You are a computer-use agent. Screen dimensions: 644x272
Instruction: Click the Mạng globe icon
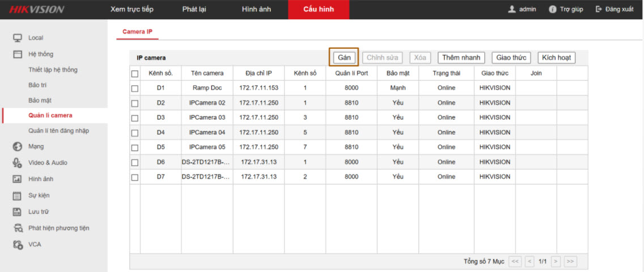click(x=18, y=147)
